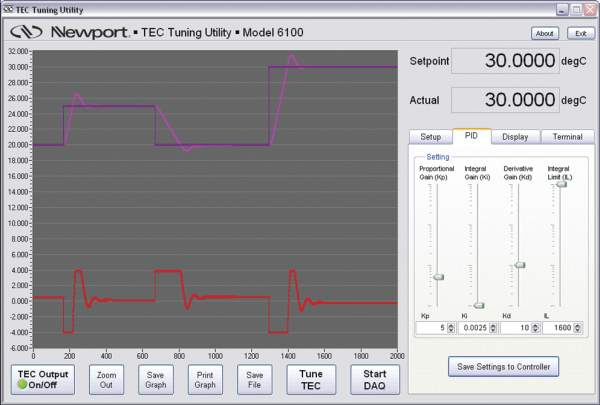The image size is (600, 405).
Task: Click the Derivative Gain slider handle
Action: pos(520,264)
